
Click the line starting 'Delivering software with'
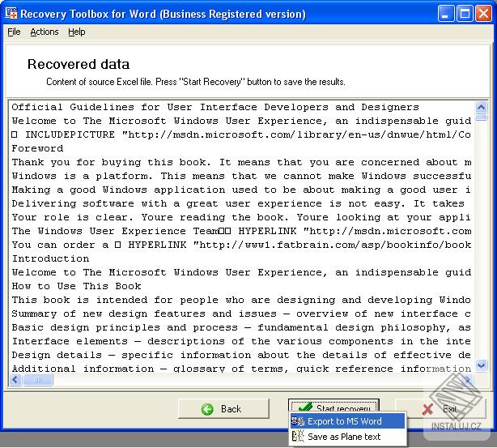238,203
